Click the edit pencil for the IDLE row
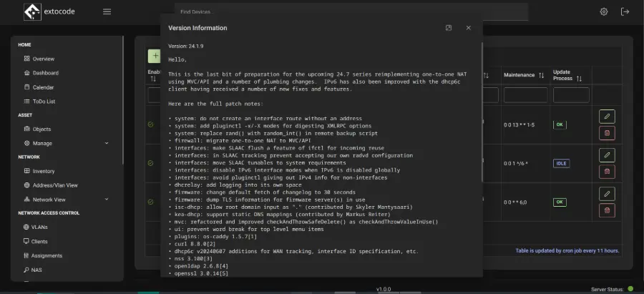644x294 pixels. [606, 155]
